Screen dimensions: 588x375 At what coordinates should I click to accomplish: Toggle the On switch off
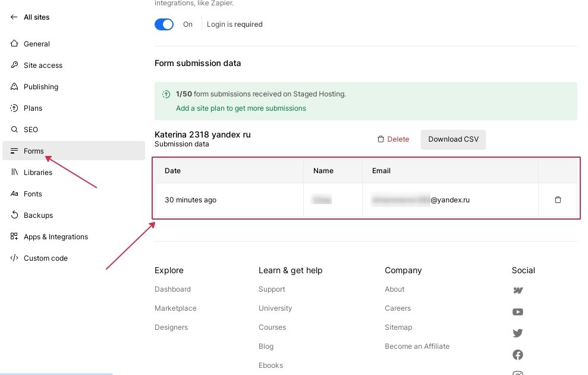pos(164,24)
